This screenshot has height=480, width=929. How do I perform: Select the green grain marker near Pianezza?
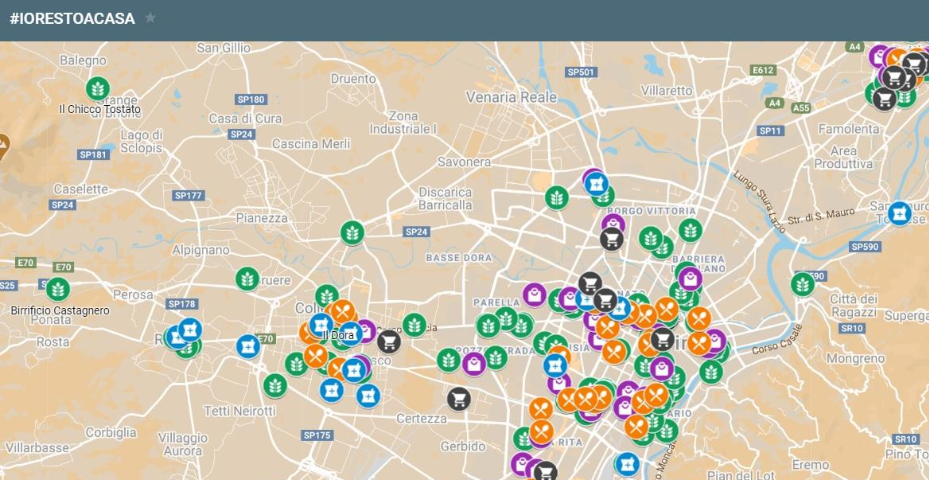pos(352,233)
